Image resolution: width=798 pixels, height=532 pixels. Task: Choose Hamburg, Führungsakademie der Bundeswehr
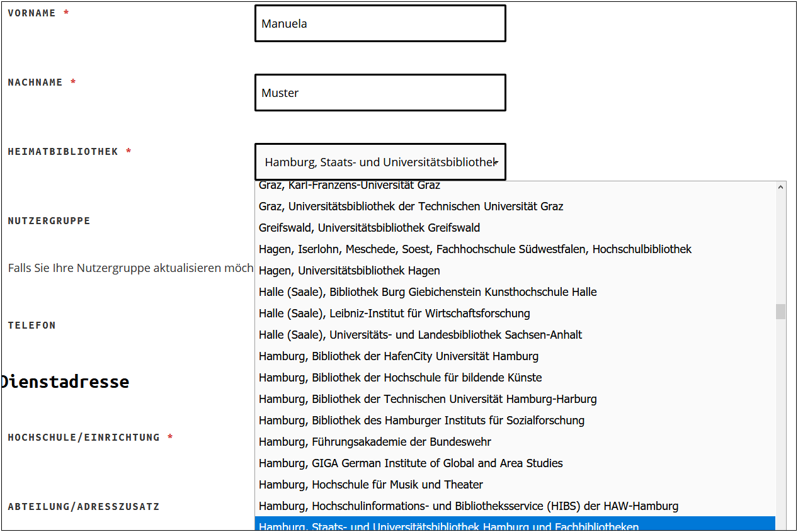click(x=515, y=442)
